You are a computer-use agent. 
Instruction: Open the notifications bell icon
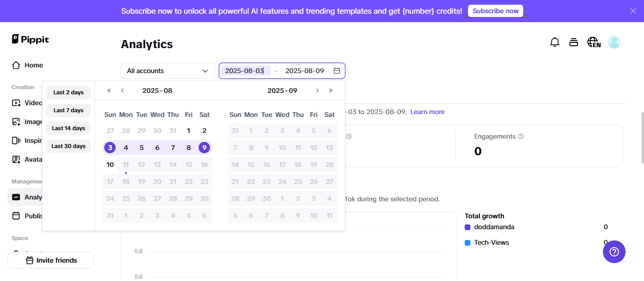click(x=555, y=42)
